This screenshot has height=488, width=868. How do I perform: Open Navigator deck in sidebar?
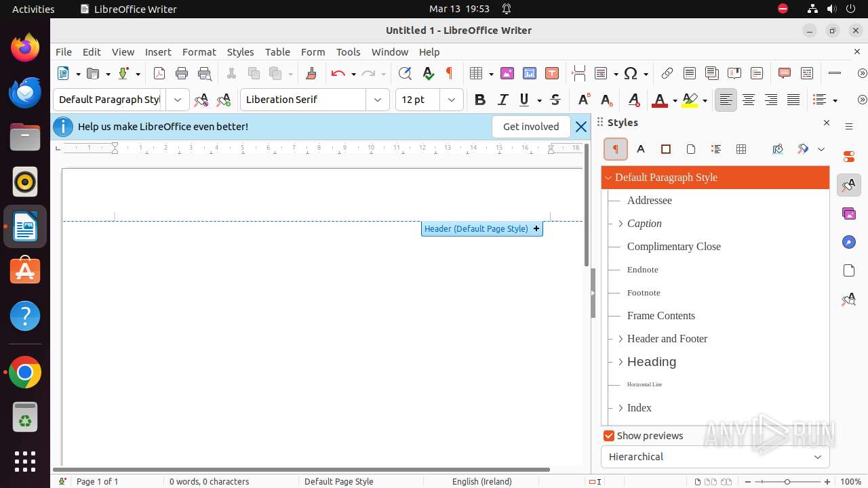click(x=849, y=242)
